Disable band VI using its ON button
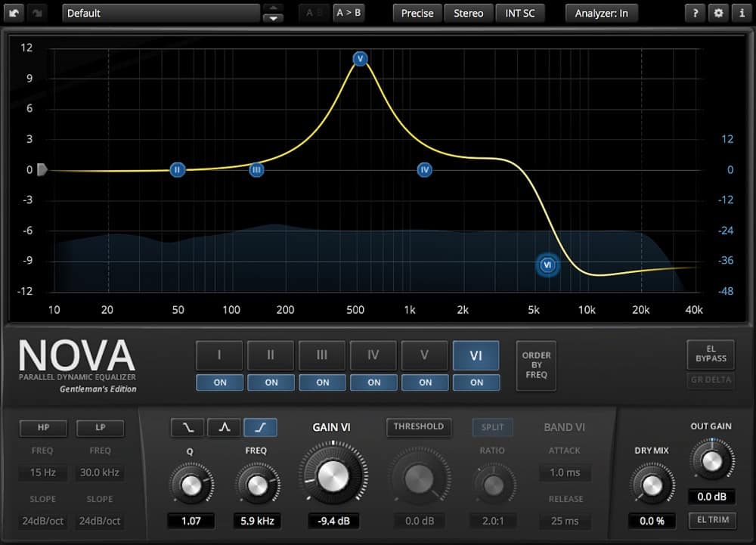Screen dimensions: 756x545 click(476, 382)
